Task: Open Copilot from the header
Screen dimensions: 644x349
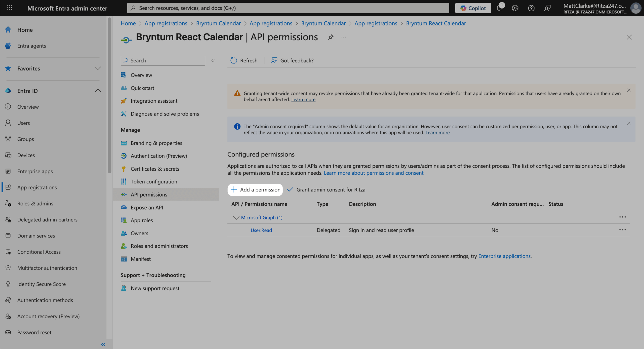Action: (473, 8)
